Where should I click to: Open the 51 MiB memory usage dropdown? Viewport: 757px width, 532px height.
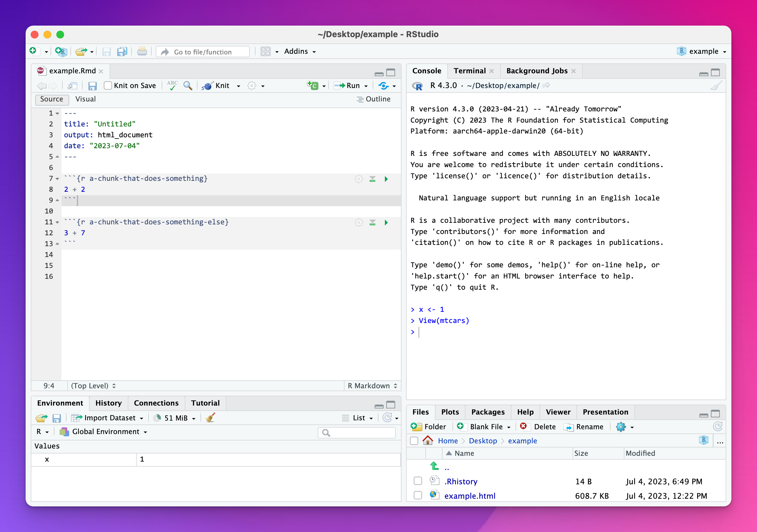175,418
